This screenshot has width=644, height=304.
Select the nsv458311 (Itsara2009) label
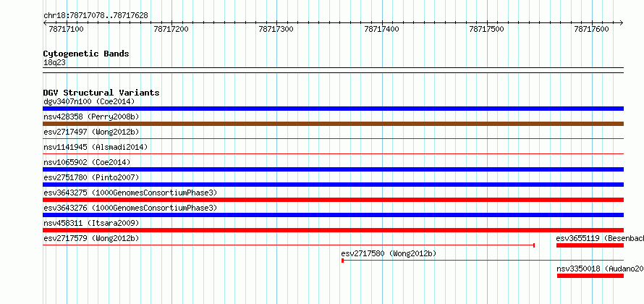[x=91, y=223]
